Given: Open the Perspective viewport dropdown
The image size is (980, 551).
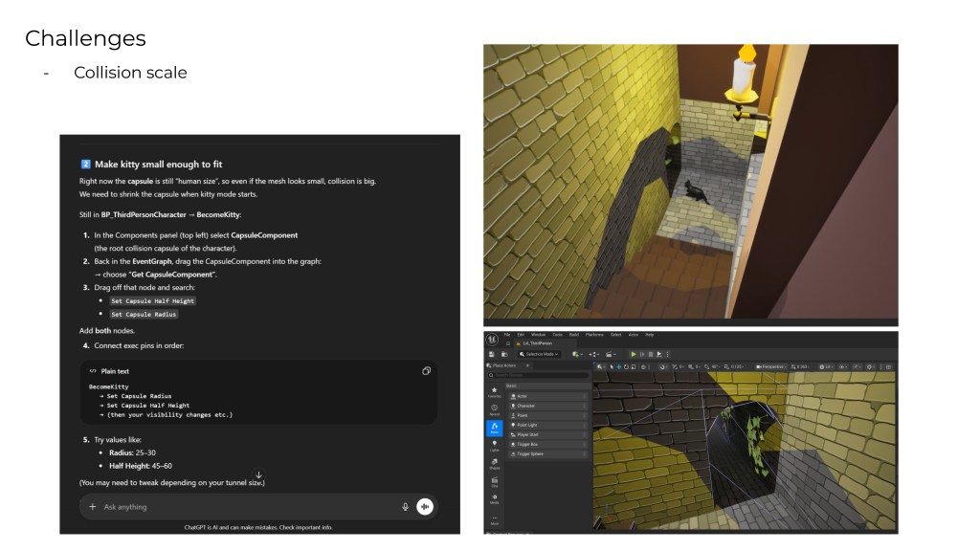Looking at the screenshot, I should point(772,366).
